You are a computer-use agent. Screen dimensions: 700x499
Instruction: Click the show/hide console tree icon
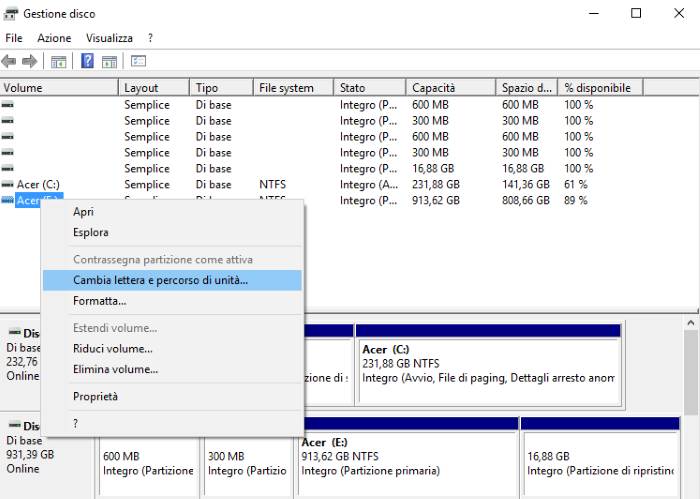[59, 61]
